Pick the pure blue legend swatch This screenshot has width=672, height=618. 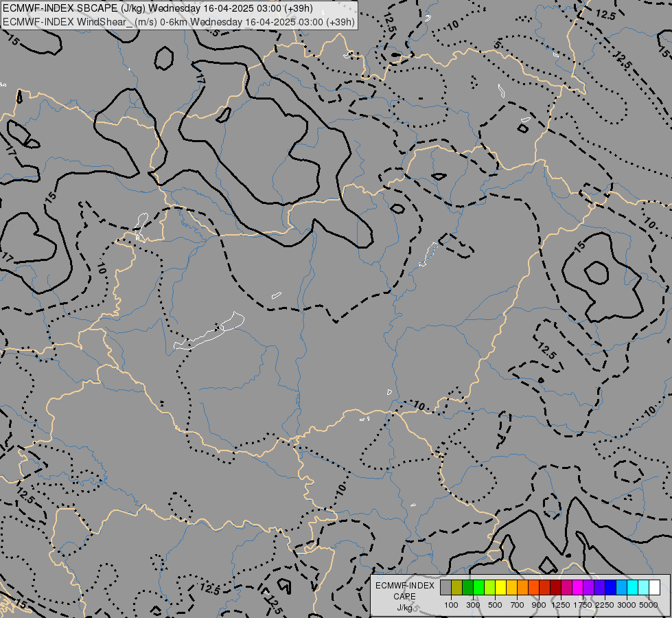(x=610, y=588)
